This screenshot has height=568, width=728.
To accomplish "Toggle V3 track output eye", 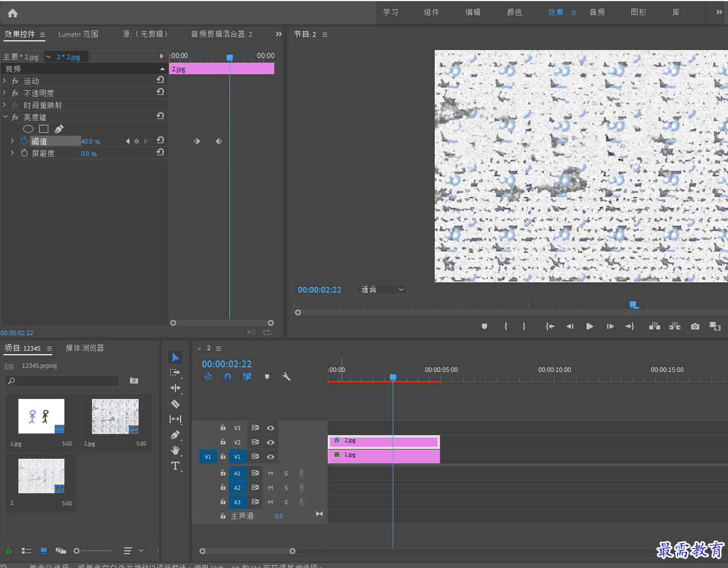I will pyautogui.click(x=270, y=428).
